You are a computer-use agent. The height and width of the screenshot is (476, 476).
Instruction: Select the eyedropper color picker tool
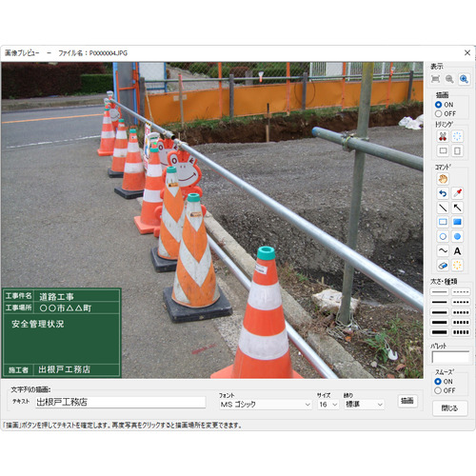pyautogui.click(x=457, y=193)
